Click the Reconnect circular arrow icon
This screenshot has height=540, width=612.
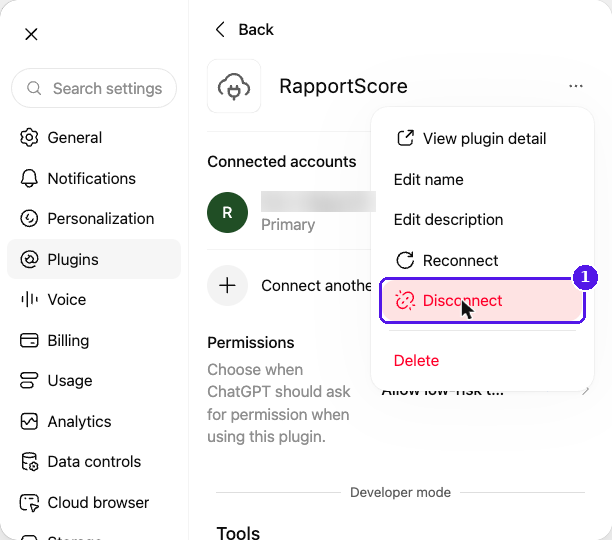point(405,260)
